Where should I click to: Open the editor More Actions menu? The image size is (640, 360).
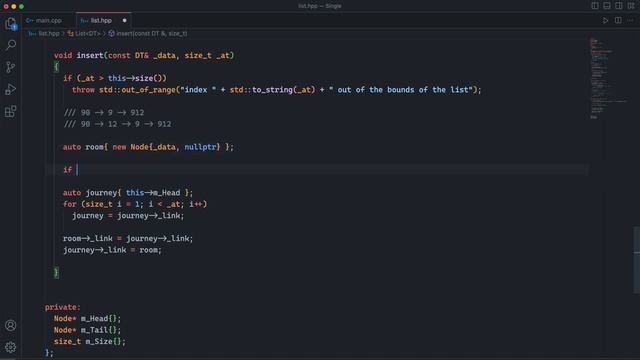(x=630, y=20)
